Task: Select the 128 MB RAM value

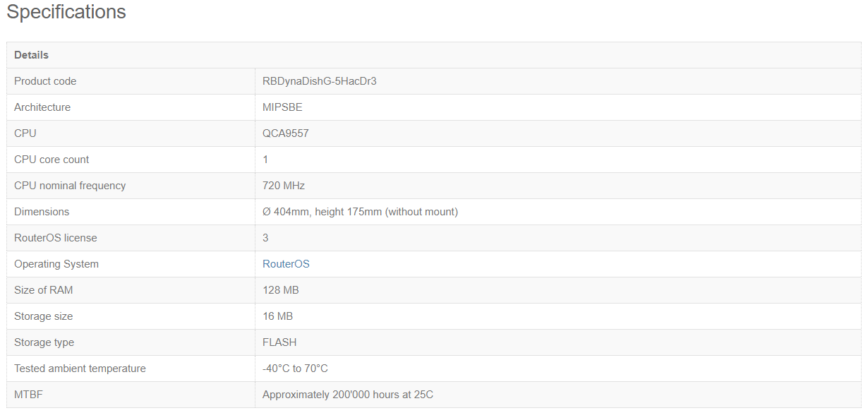Action: (281, 290)
